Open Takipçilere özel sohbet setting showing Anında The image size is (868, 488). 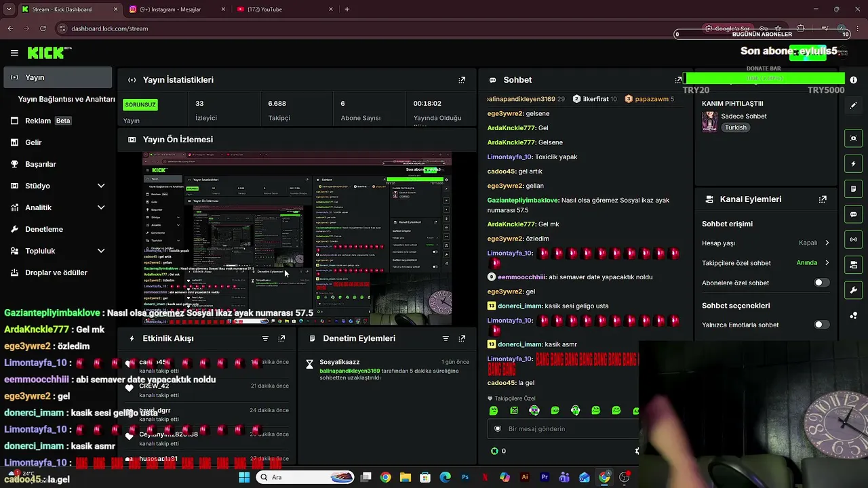766,263
